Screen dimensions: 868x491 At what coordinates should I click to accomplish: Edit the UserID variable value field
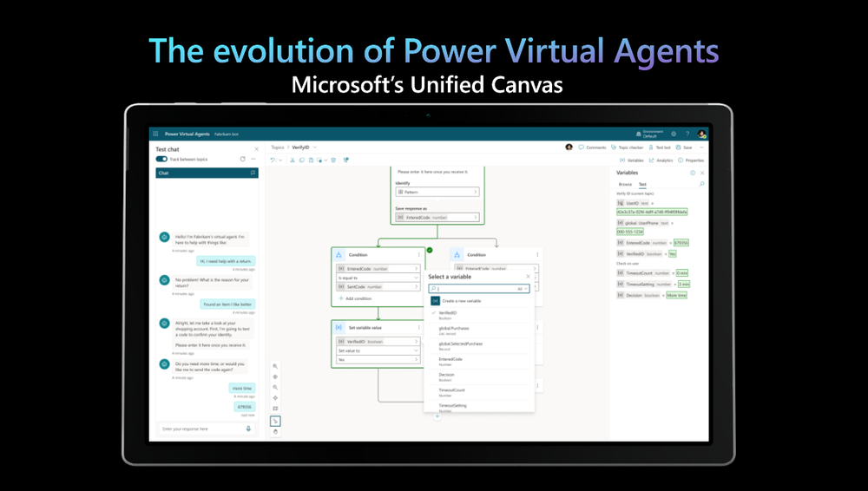coord(652,212)
